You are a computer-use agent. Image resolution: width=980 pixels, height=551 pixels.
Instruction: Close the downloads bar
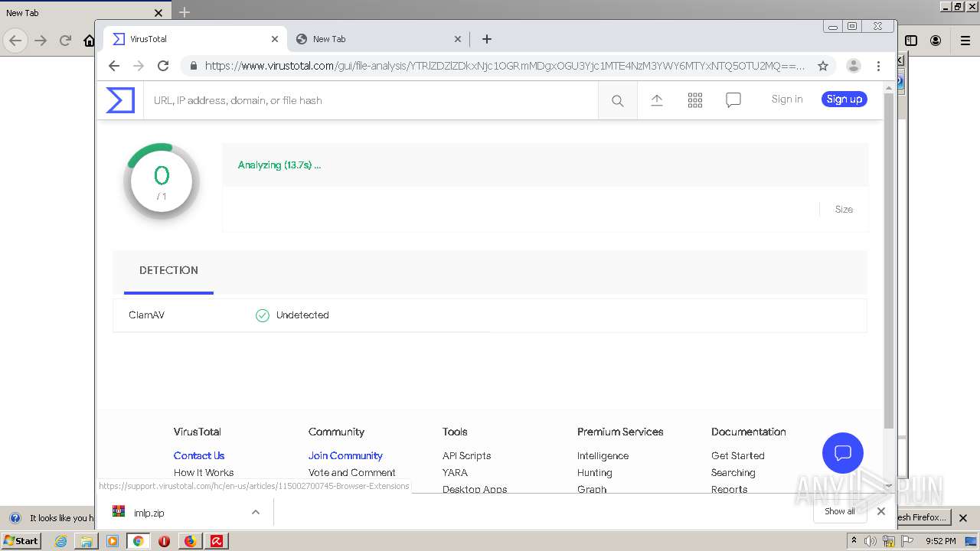click(x=881, y=511)
